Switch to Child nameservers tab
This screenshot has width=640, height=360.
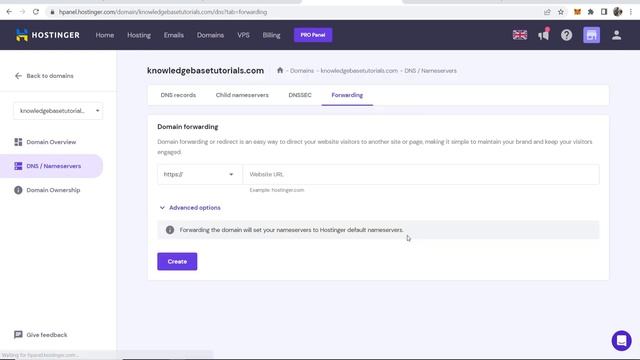pyautogui.click(x=242, y=95)
